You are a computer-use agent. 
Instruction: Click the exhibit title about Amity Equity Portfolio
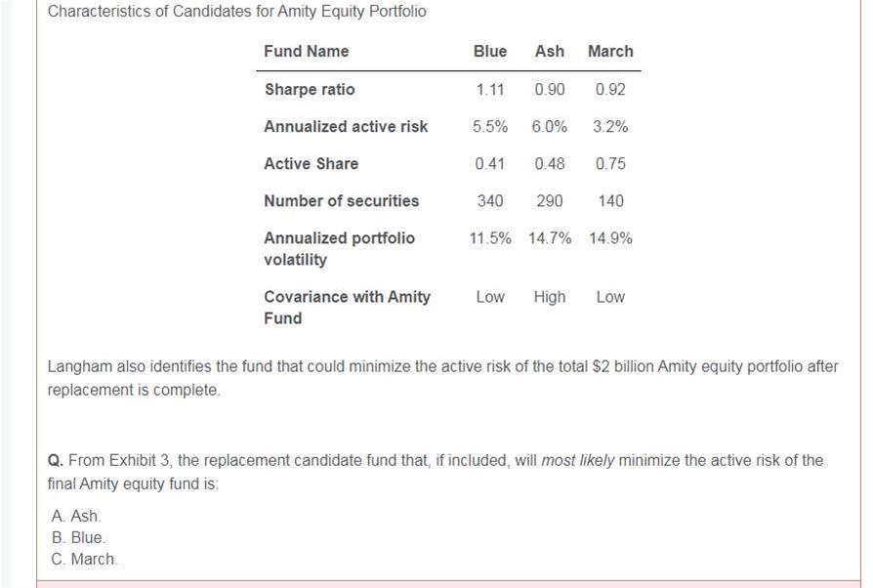tap(237, 12)
